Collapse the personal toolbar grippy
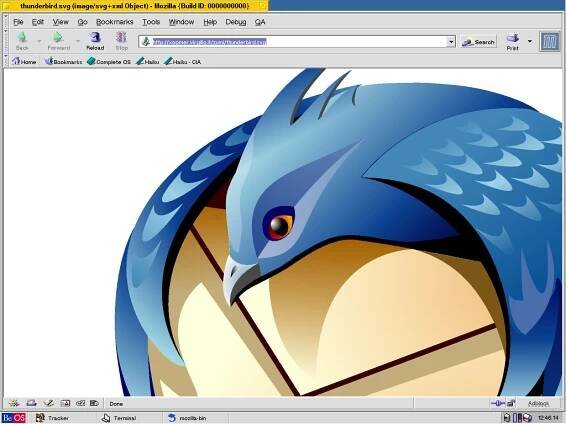Image resolution: width=566 pixels, height=424 pixels. pyautogui.click(x=5, y=61)
